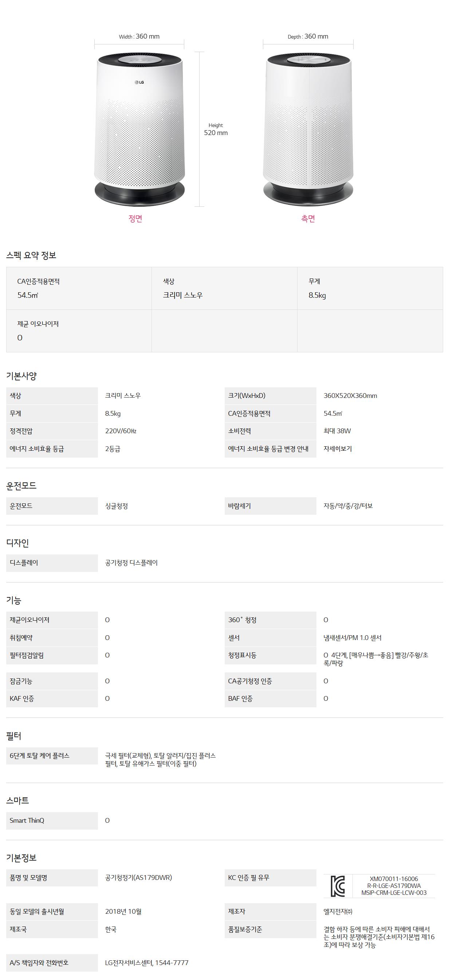
Task: Click the 측면 caption label
Action: 308,218
